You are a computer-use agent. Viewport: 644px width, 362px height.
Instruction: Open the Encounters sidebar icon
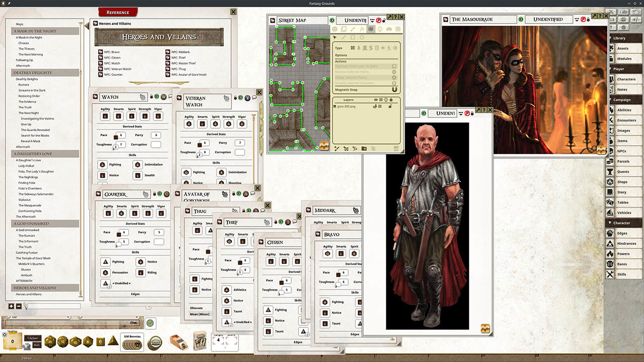tap(610, 120)
